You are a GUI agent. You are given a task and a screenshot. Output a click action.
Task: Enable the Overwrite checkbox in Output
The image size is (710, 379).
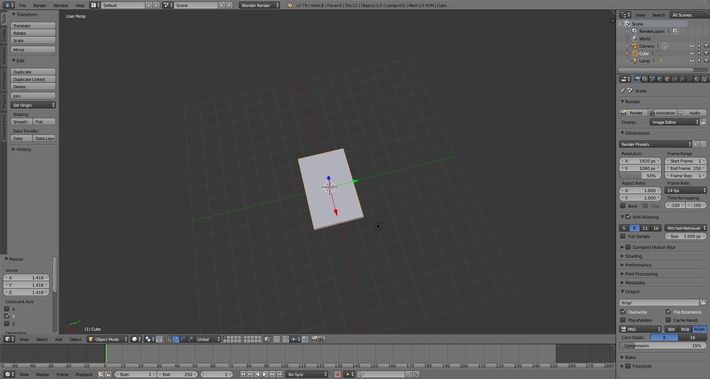[x=623, y=312]
